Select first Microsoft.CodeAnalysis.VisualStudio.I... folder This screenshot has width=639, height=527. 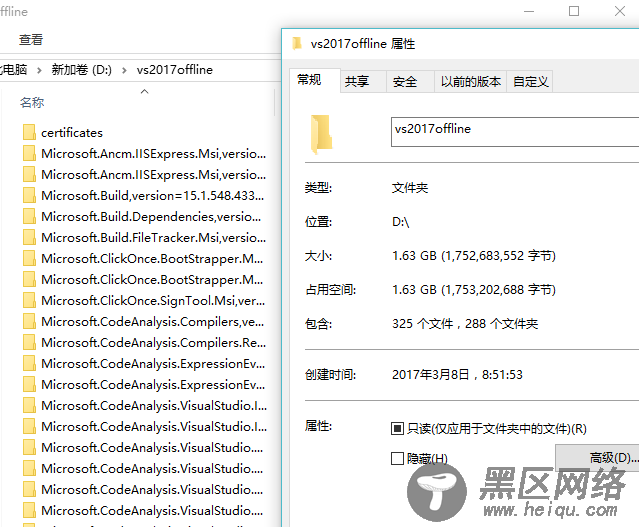(x=154, y=405)
